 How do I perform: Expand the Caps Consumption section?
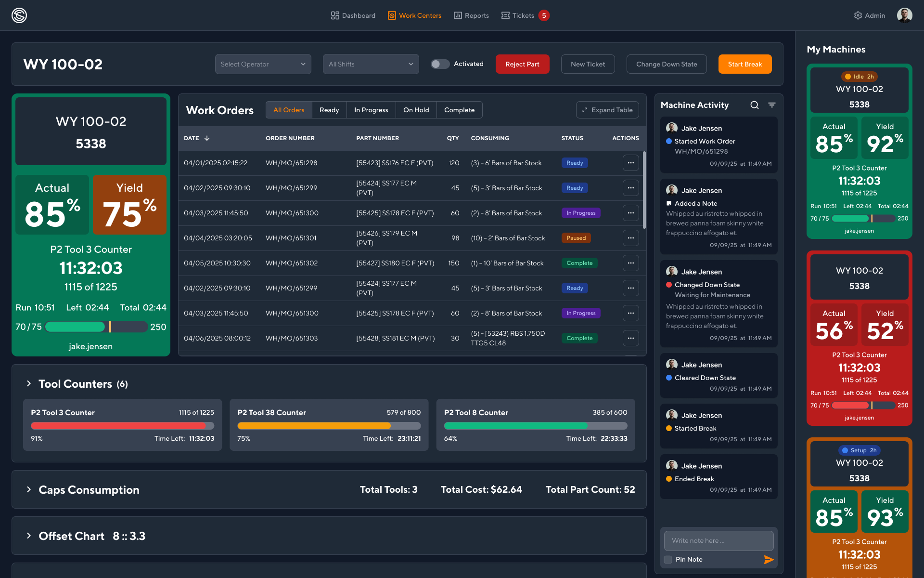click(x=29, y=489)
